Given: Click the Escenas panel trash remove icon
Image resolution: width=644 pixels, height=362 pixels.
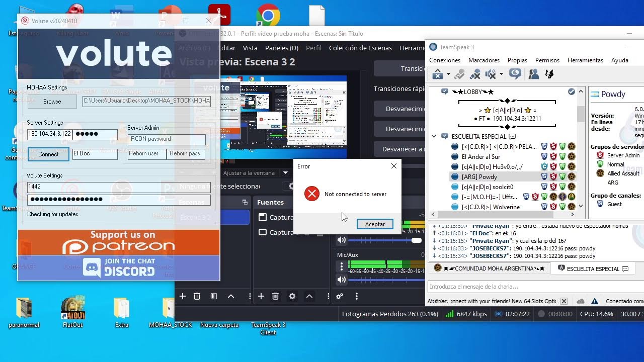Looking at the screenshot, I should click(x=197, y=296).
